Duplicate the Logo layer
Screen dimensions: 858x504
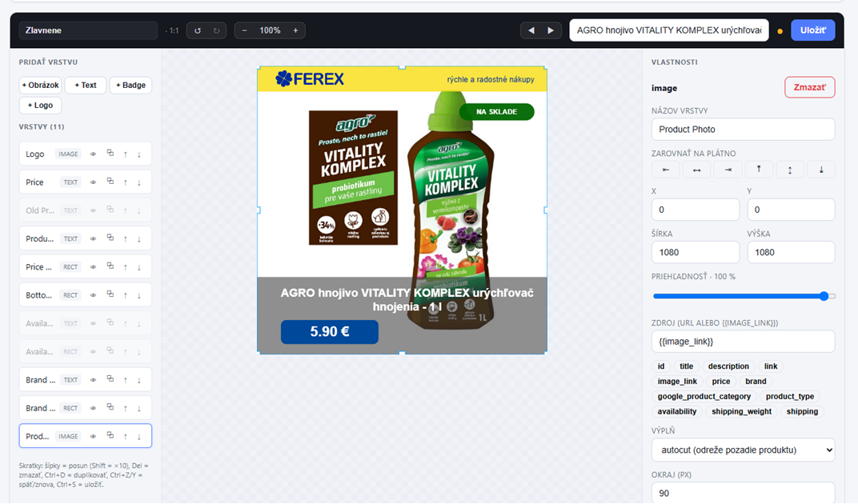pos(110,154)
